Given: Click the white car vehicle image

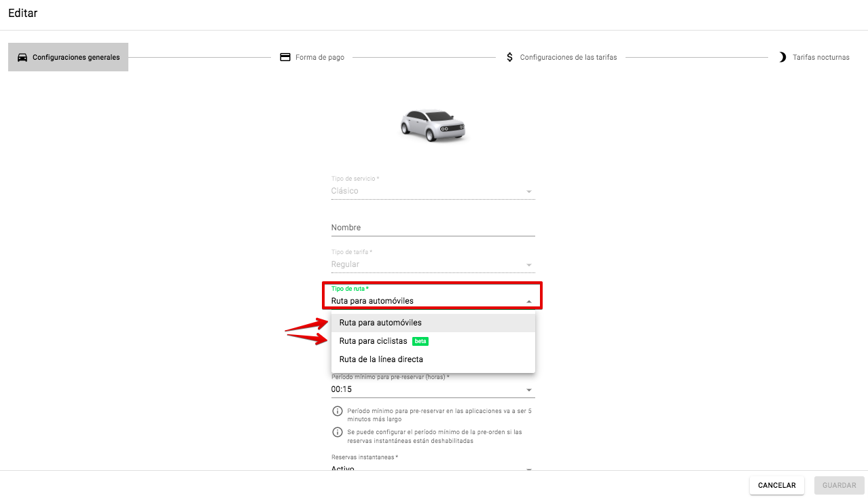Looking at the screenshot, I should coord(433,124).
